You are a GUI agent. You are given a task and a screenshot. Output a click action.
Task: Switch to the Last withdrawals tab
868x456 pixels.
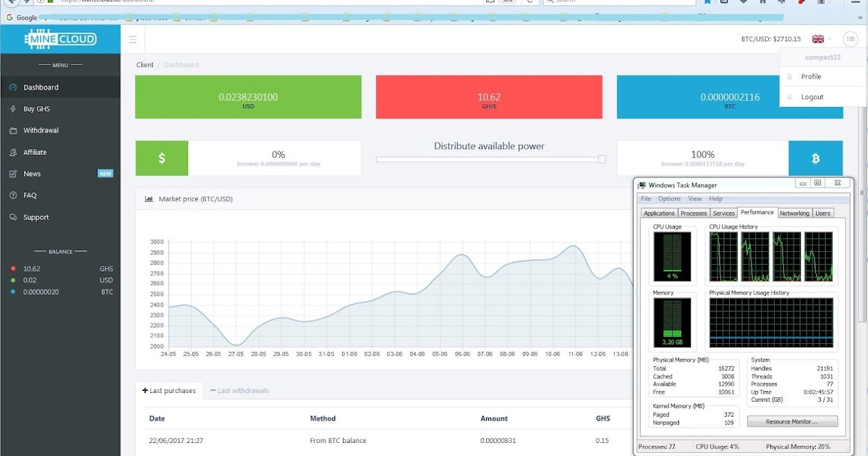(x=241, y=389)
